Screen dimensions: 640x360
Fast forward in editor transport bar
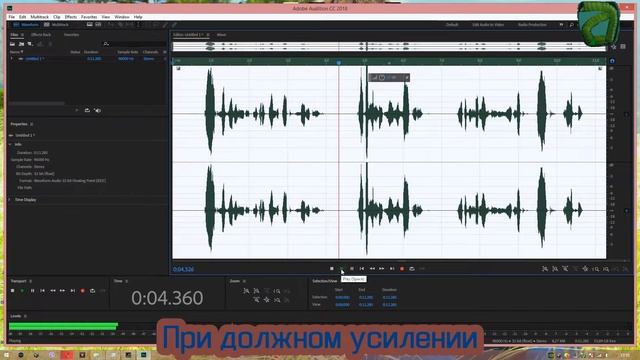(382, 269)
